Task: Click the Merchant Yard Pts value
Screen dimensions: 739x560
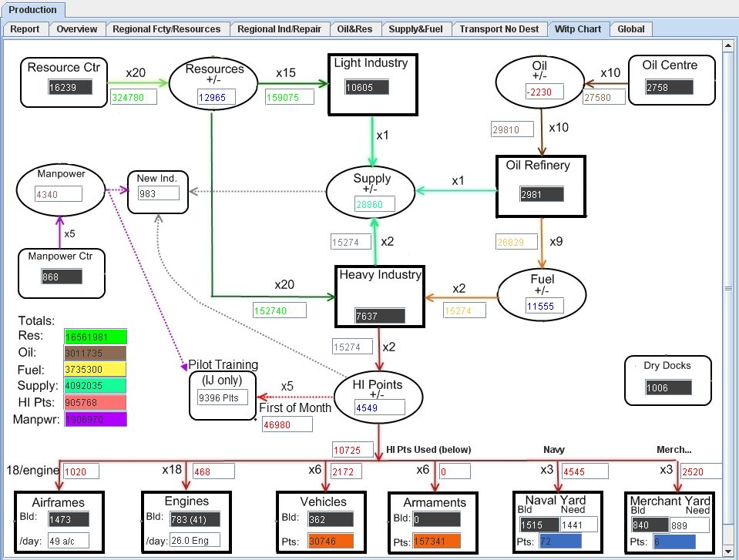Action: (674, 542)
